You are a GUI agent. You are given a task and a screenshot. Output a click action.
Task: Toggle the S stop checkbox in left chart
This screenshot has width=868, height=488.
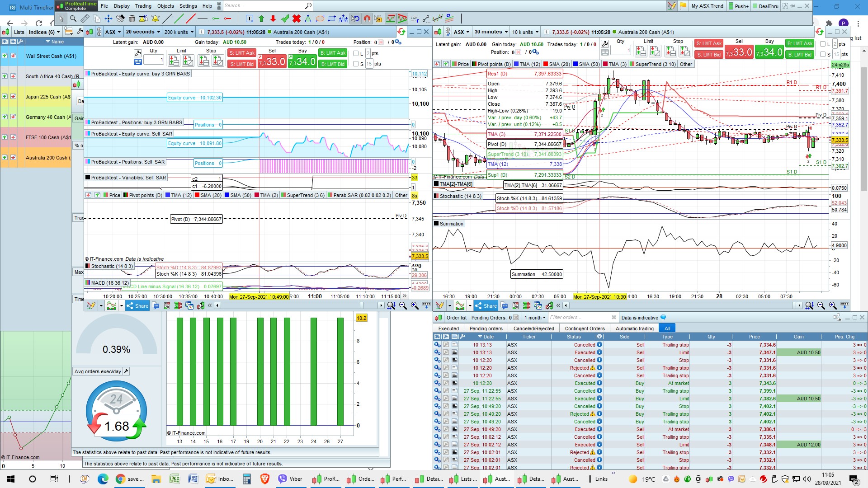point(356,64)
